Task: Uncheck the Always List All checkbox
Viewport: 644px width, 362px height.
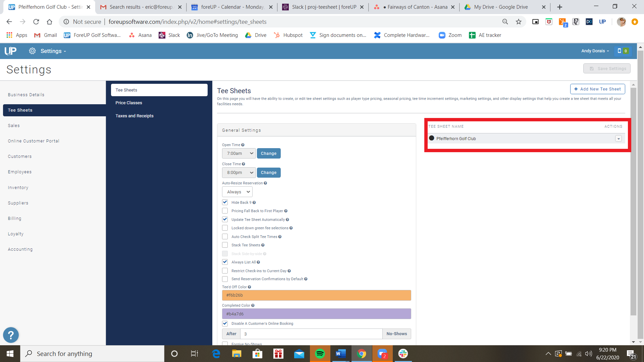Action: 225,262
